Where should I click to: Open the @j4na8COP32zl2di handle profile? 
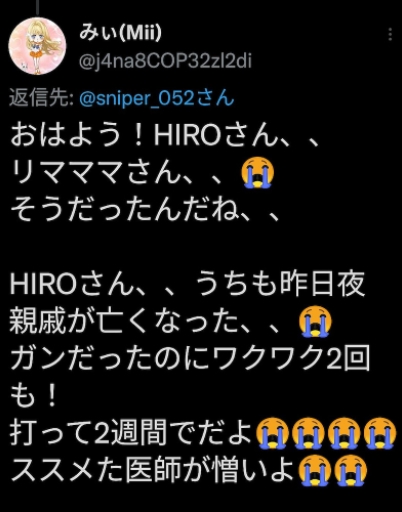click(165, 62)
